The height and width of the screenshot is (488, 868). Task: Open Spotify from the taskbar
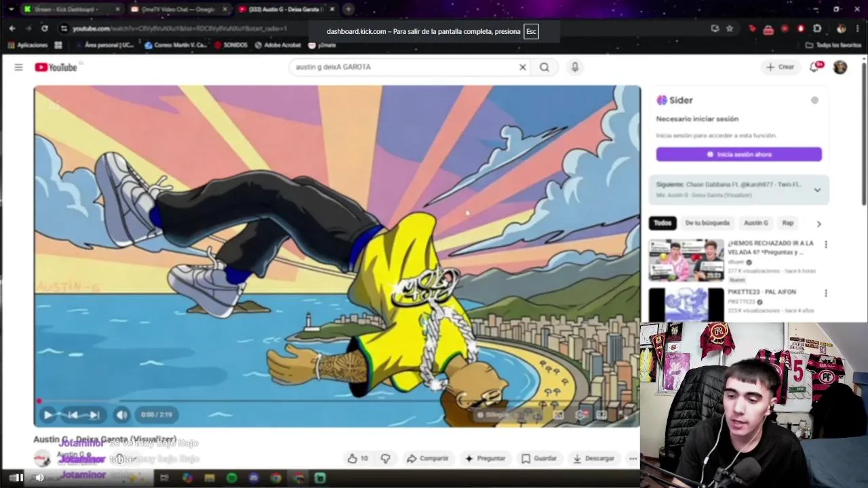232,478
